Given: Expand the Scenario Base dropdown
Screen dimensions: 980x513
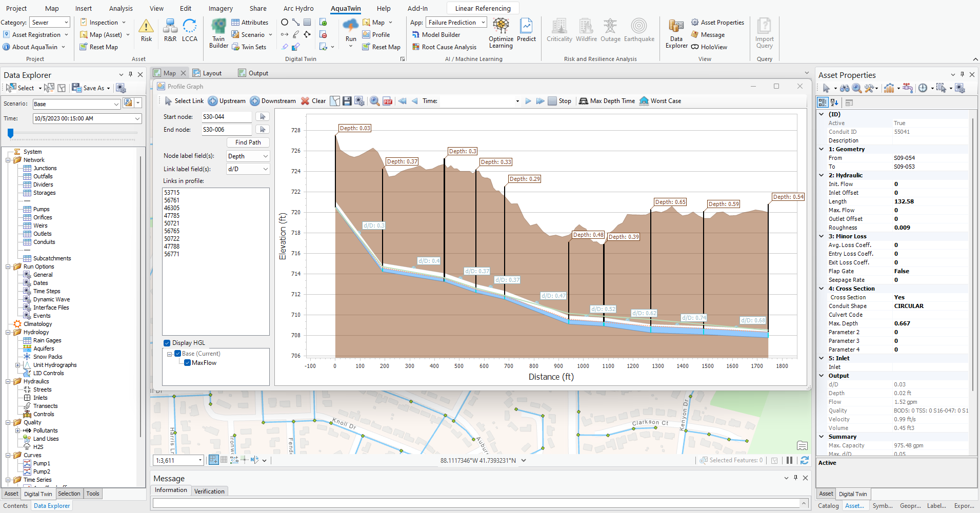Looking at the screenshot, I should (x=116, y=104).
